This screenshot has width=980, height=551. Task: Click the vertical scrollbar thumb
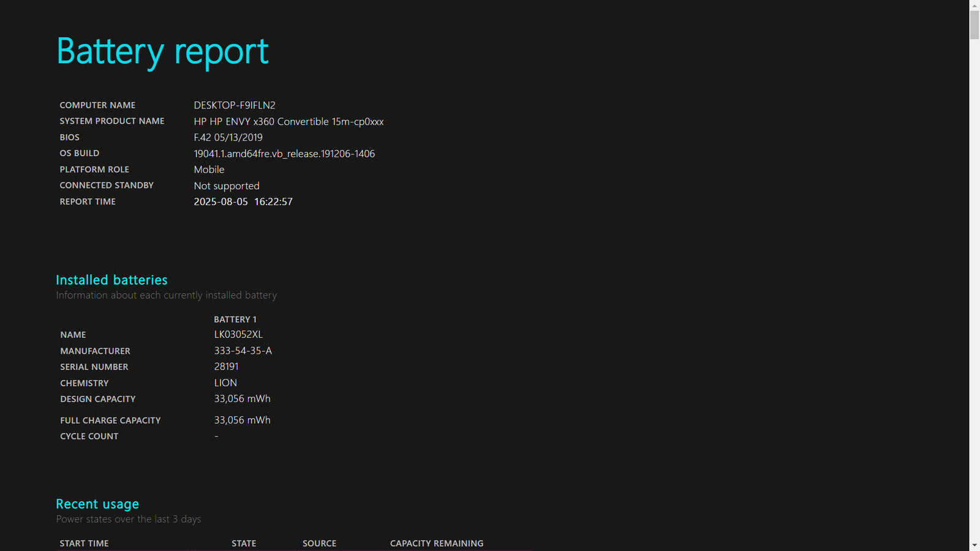point(974,25)
